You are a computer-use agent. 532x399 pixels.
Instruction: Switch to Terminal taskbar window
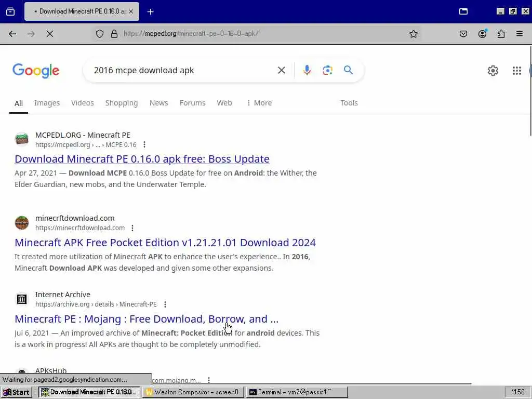[x=297, y=392]
